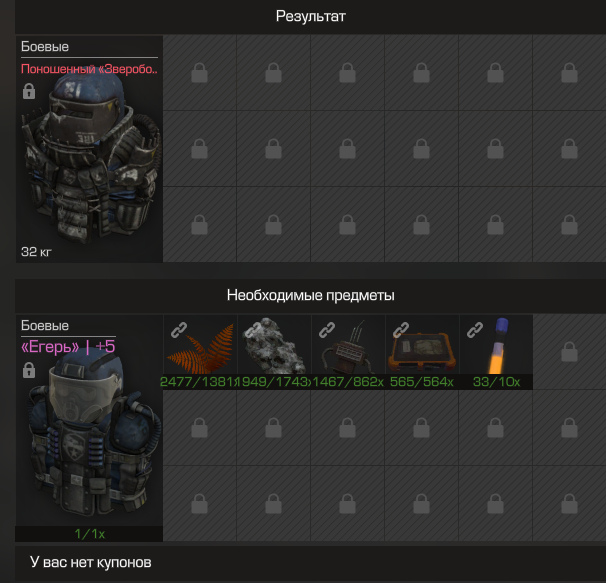Click the Результат section header
The width and height of the screenshot is (606, 583).
coord(310,16)
